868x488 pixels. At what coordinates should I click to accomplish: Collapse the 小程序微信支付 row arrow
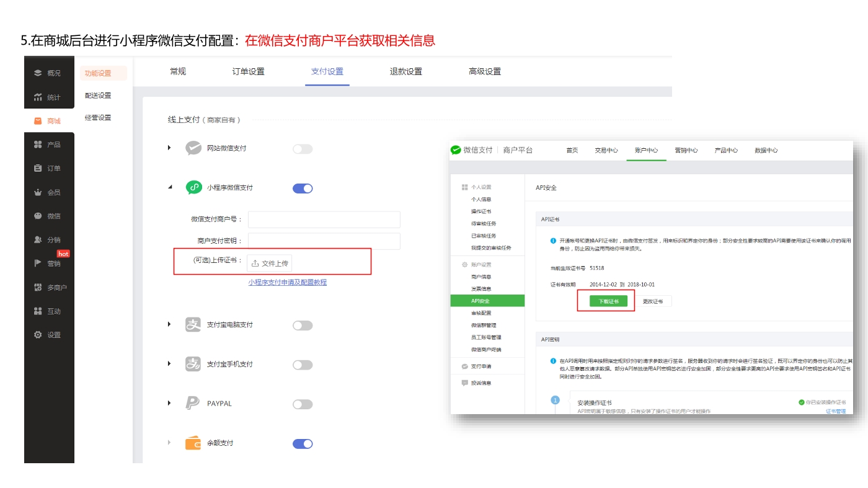click(170, 187)
